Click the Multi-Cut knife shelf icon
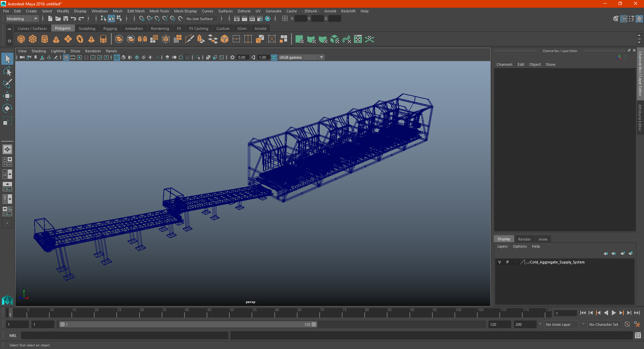 point(190,39)
